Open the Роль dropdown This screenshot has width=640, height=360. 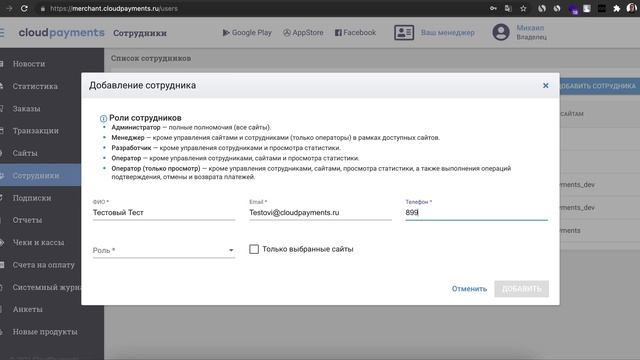pos(164,250)
